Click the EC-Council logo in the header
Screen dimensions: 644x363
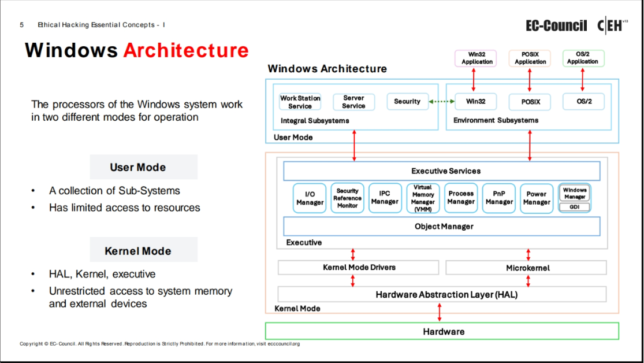556,25
